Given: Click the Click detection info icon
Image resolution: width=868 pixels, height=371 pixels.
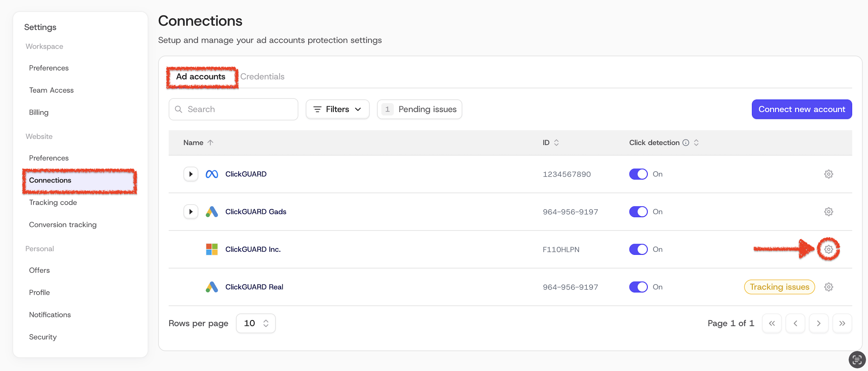Looking at the screenshot, I should click(x=685, y=143).
